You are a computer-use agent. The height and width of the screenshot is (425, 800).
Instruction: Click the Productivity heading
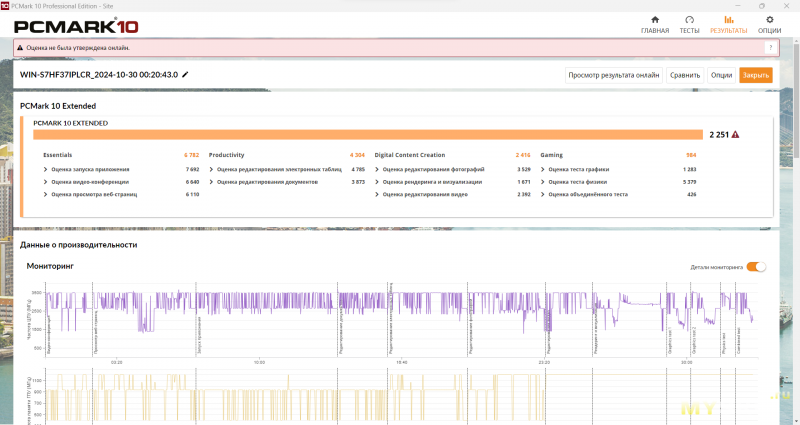(227, 155)
